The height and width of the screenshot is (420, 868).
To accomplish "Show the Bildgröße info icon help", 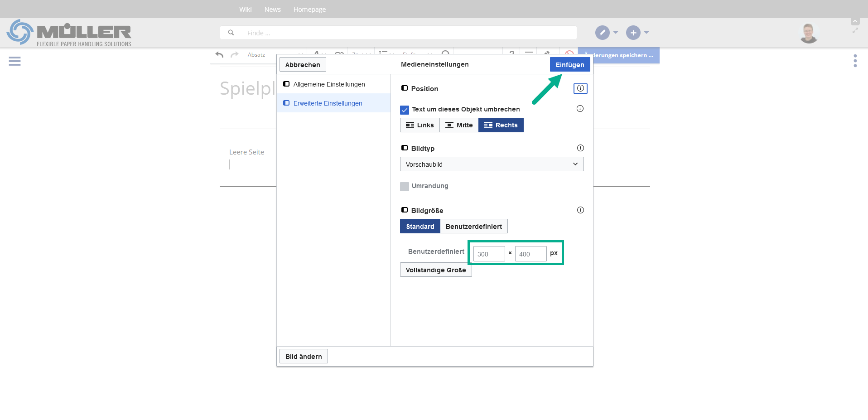I will [580, 210].
